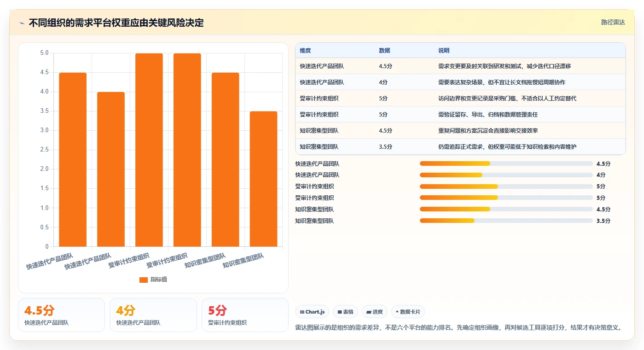The image size is (644, 350).
Task: Click the 3.5分 progress bar for 知识密集型团队
Action: (x=506, y=221)
